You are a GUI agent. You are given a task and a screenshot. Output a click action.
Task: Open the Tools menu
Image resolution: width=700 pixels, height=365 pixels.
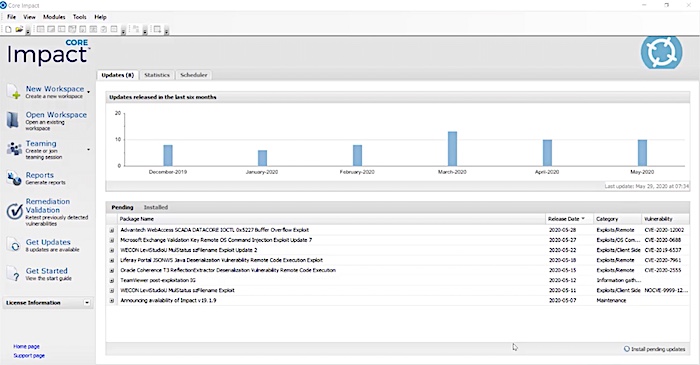tap(79, 17)
